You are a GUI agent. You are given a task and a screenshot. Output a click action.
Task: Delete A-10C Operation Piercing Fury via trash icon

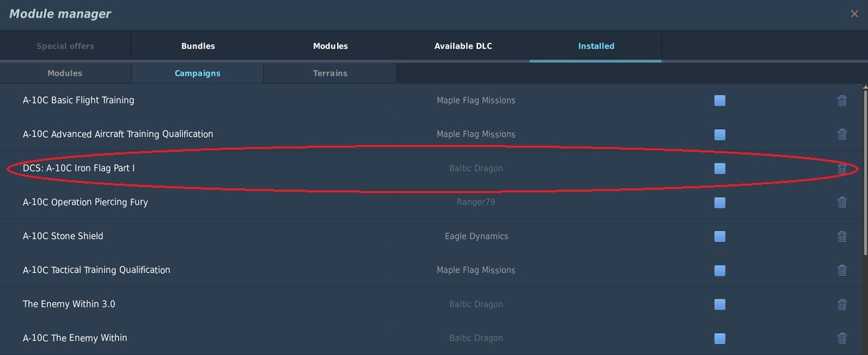pyautogui.click(x=842, y=202)
